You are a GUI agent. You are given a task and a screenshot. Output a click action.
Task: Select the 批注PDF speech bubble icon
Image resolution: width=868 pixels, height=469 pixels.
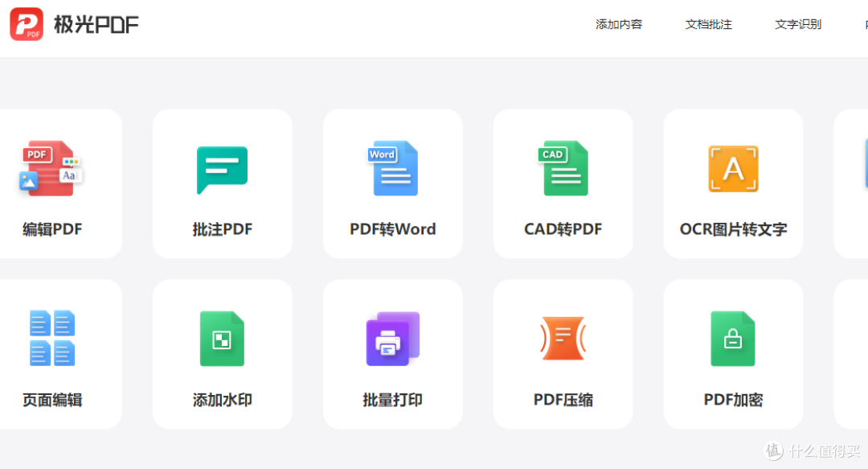222,170
